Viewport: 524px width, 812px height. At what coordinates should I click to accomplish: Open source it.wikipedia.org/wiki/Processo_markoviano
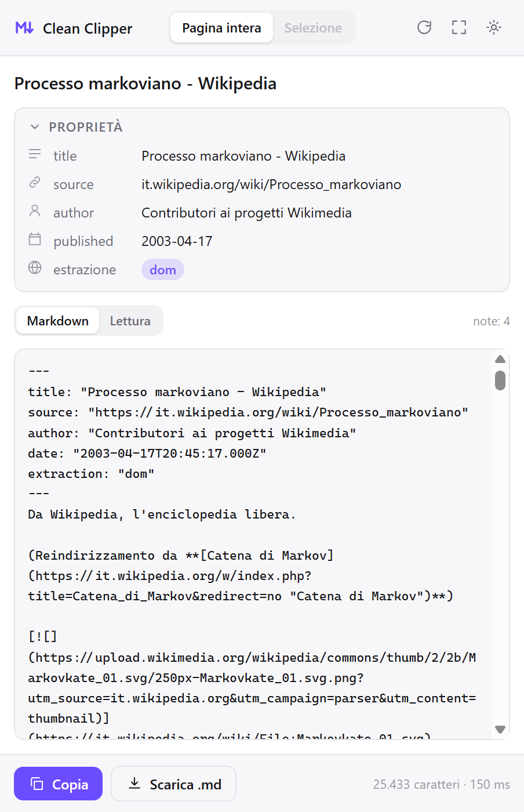271,184
